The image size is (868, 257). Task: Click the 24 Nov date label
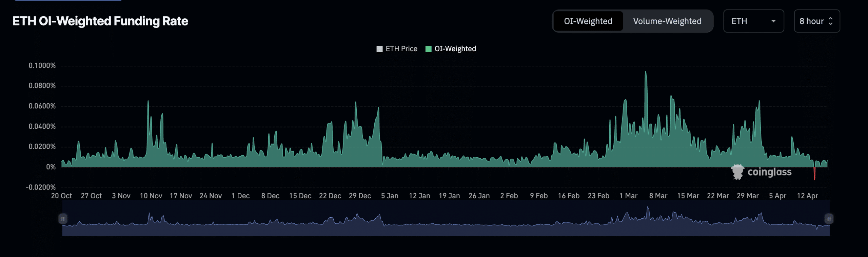pos(211,196)
